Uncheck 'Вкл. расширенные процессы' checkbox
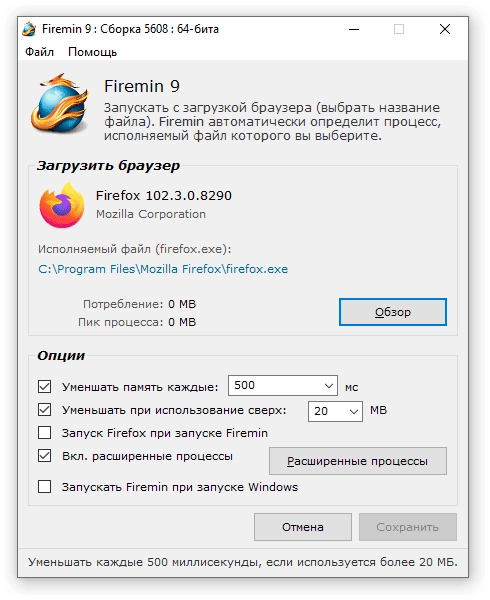 pos(44,456)
